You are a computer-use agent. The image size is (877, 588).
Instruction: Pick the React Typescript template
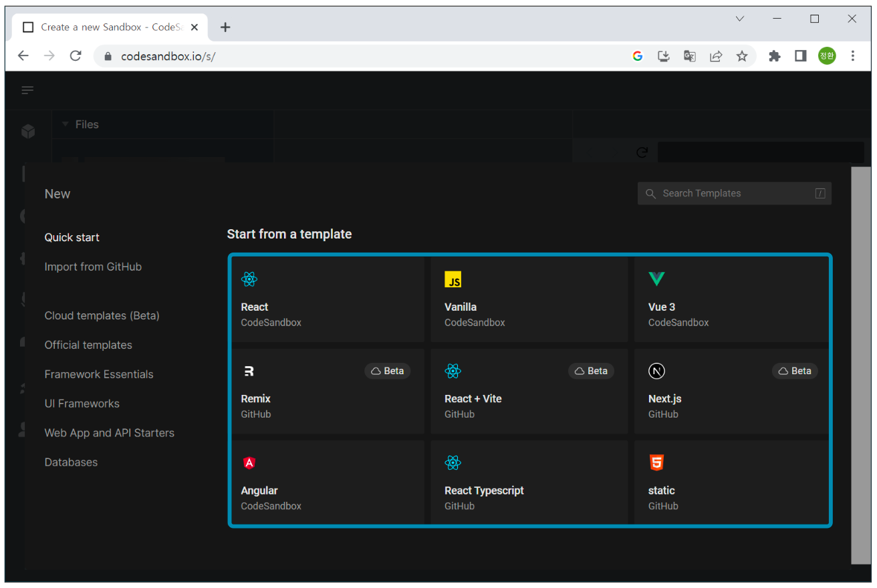[x=529, y=482]
